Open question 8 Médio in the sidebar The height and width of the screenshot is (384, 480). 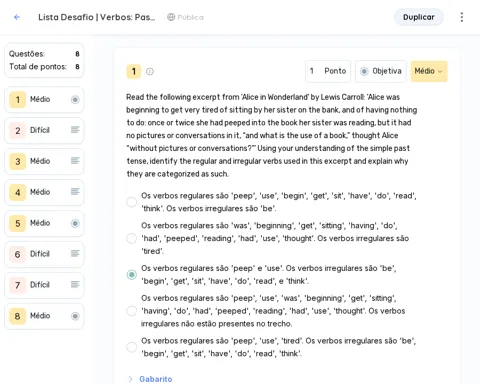44,316
